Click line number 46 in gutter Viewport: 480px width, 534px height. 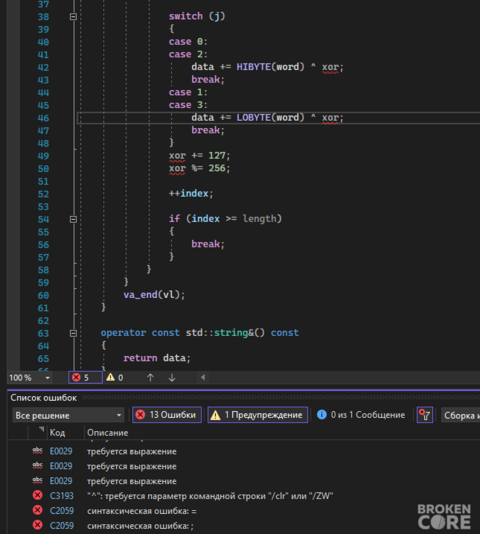(43, 118)
